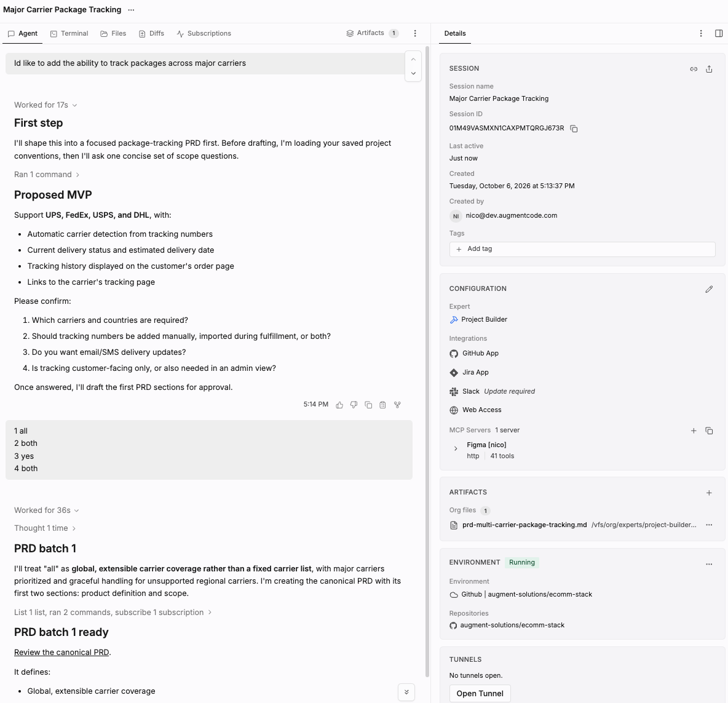Click the thumbs up icon on the 5:14 PM message

(339, 405)
